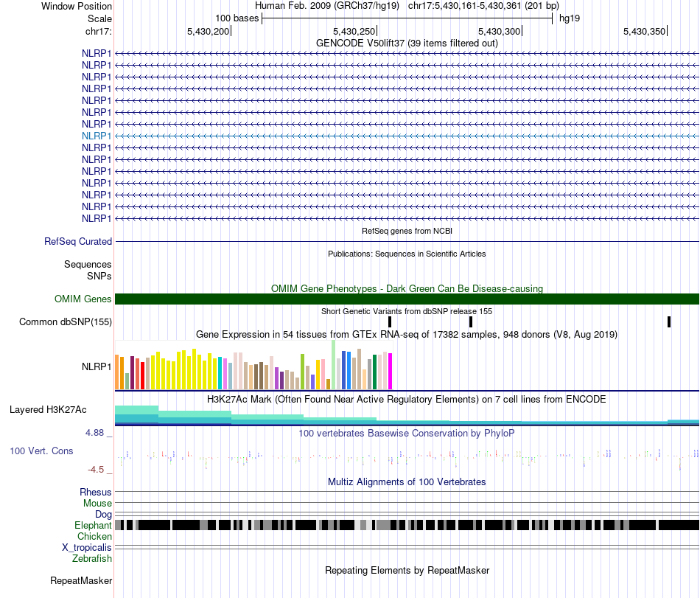Open the H3K27Ac Mark ENCODE track title
700x598 pixels.
coord(407,399)
